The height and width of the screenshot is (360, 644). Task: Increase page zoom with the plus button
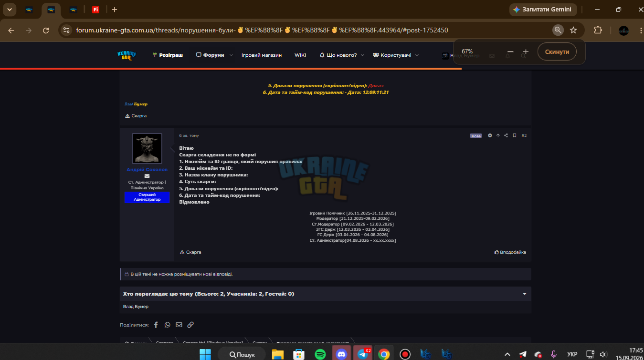click(x=526, y=51)
